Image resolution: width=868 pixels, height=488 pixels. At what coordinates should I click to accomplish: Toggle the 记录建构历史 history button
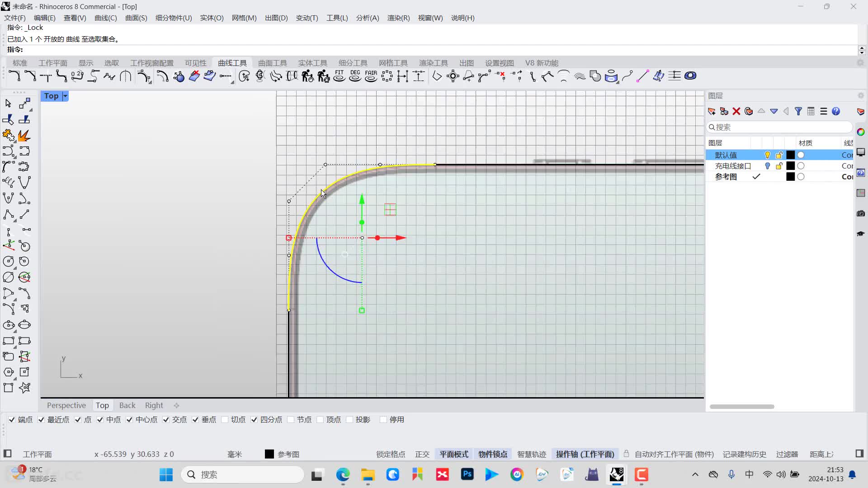pos(744,454)
